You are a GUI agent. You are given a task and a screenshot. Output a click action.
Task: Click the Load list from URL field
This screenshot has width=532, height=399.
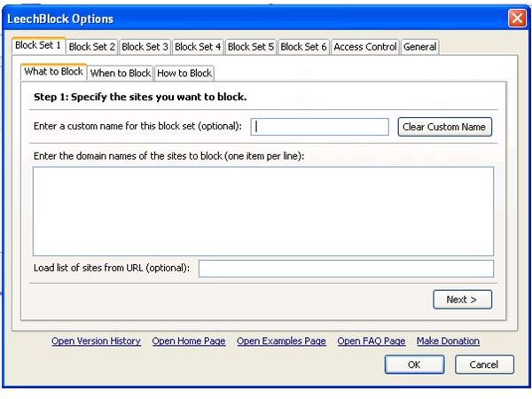pyautogui.click(x=346, y=269)
